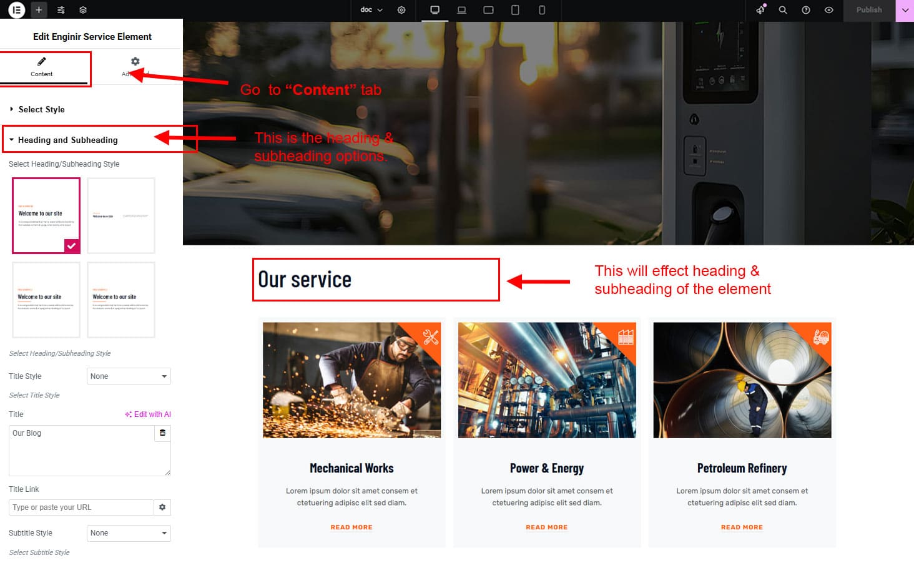Switch to desktop device view

tap(435, 10)
